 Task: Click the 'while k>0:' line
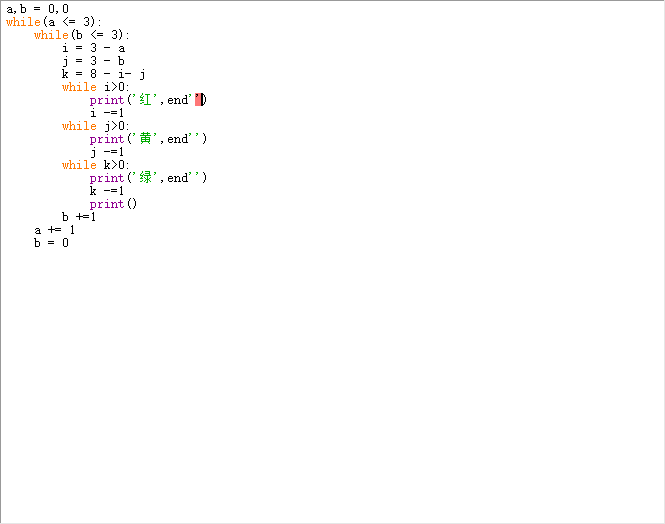click(x=95, y=165)
